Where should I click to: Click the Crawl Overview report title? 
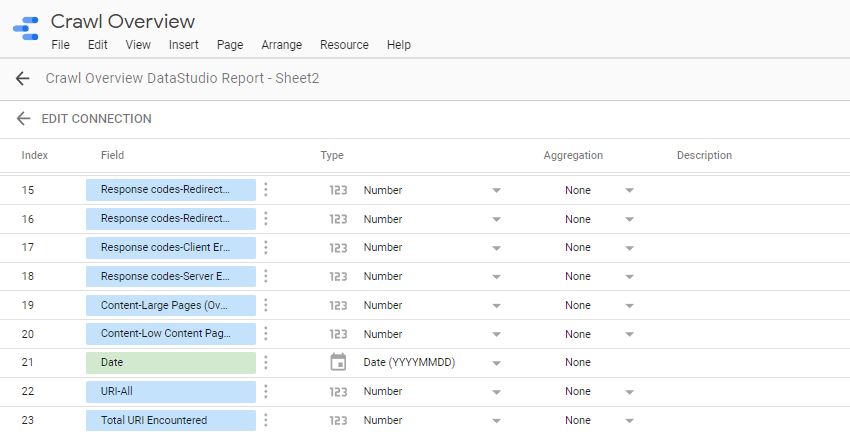(x=123, y=21)
